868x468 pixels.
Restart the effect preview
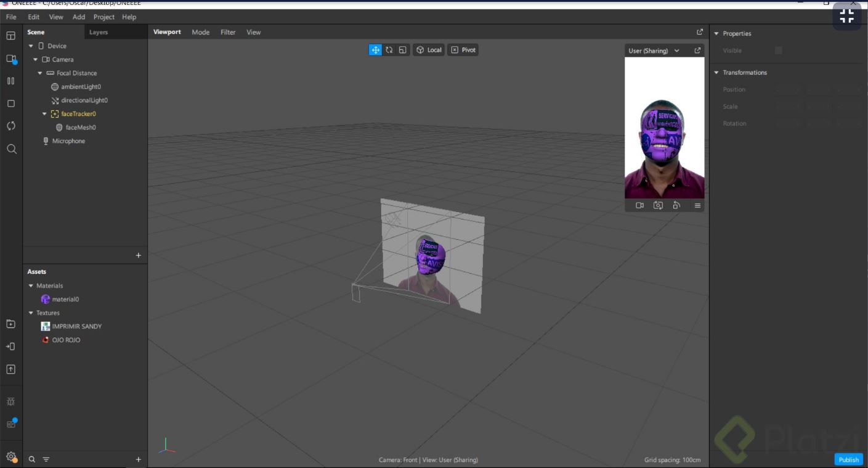click(x=10, y=126)
